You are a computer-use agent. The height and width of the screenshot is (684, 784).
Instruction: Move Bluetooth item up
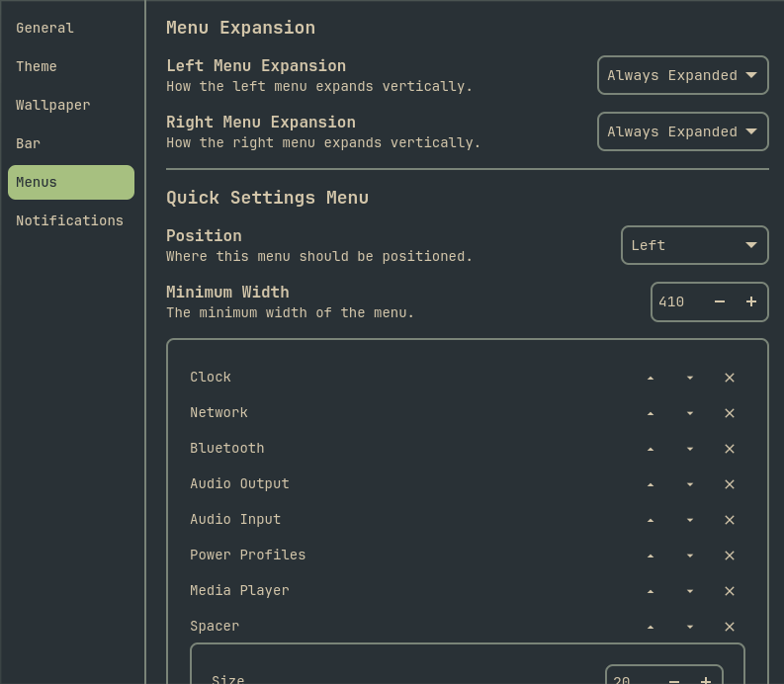click(651, 449)
